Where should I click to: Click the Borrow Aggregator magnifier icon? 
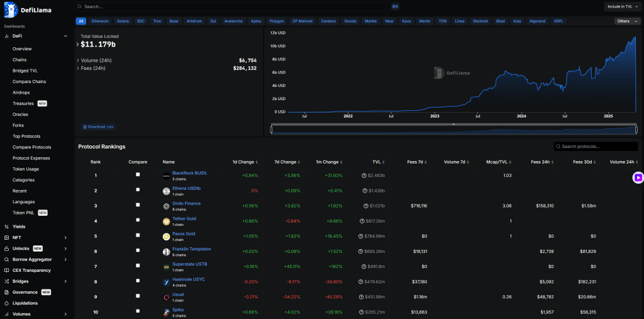pos(6,259)
